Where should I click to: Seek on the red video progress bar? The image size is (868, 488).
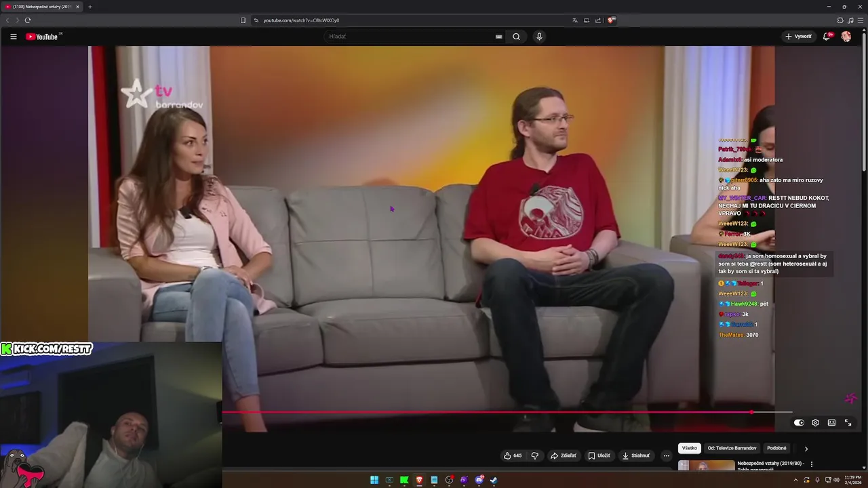507,412
